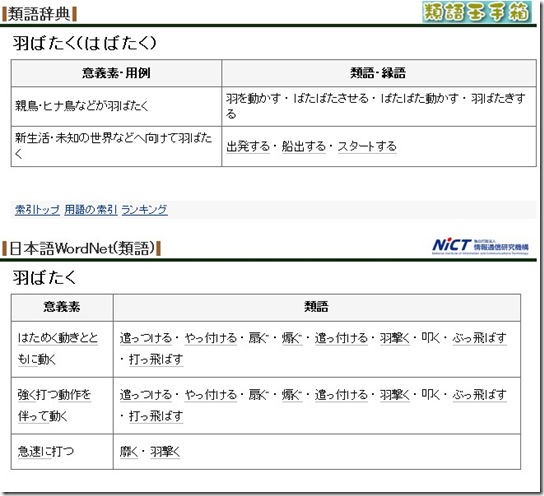The image size is (544, 496).
Task: Click the 類語・縁語 column header
Action: tap(379, 73)
